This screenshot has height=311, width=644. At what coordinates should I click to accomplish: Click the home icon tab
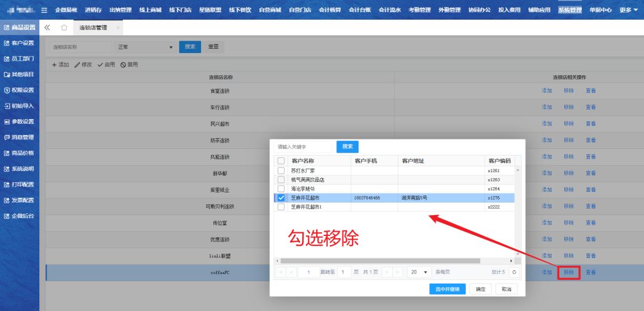pos(64,27)
